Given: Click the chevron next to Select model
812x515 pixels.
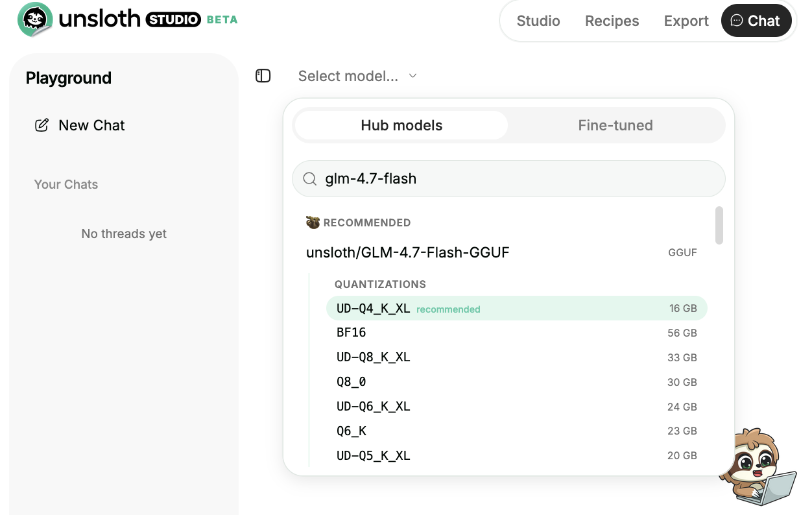Looking at the screenshot, I should pos(412,76).
